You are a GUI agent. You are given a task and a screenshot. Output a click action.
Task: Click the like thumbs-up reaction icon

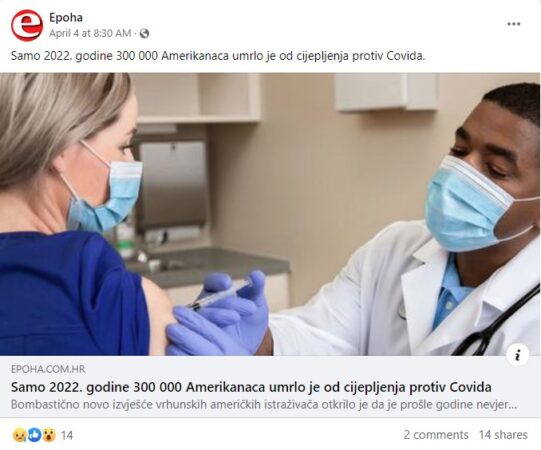pyautogui.click(x=34, y=435)
